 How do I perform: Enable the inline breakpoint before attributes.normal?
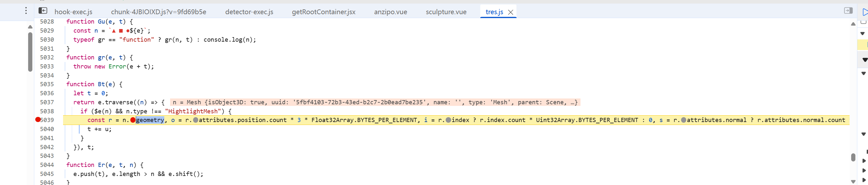[683, 120]
